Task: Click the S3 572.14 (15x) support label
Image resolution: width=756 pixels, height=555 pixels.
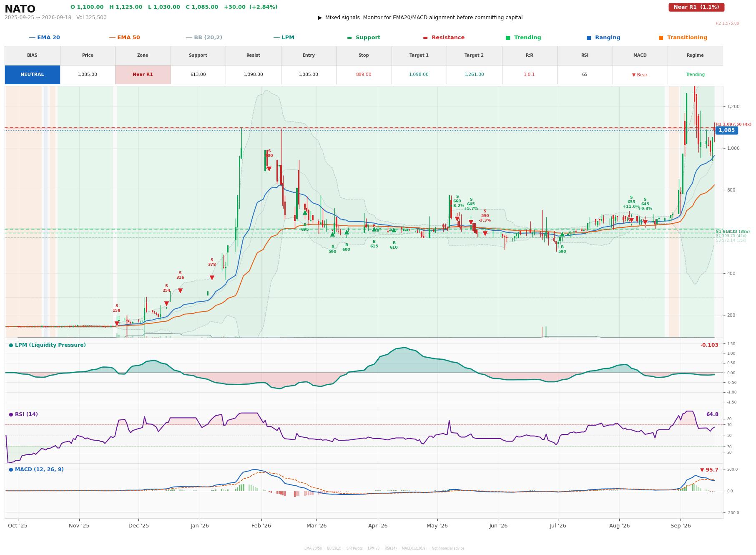Action: click(731, 240)
